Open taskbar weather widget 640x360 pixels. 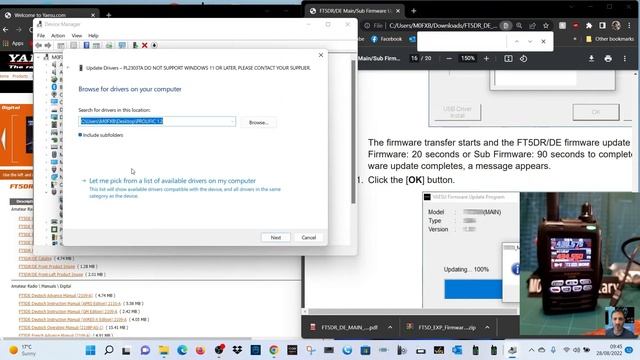coord(24,350)
